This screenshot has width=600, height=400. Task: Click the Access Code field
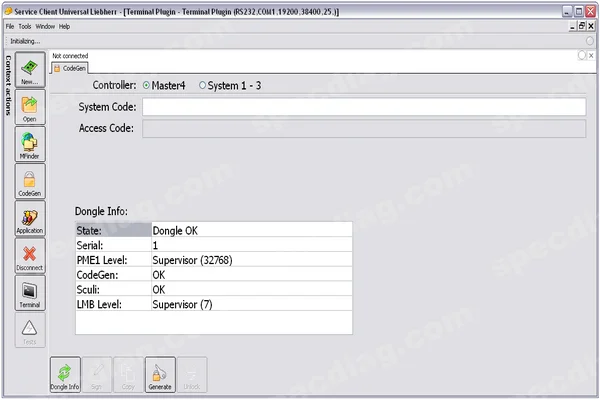coord(364,128)
